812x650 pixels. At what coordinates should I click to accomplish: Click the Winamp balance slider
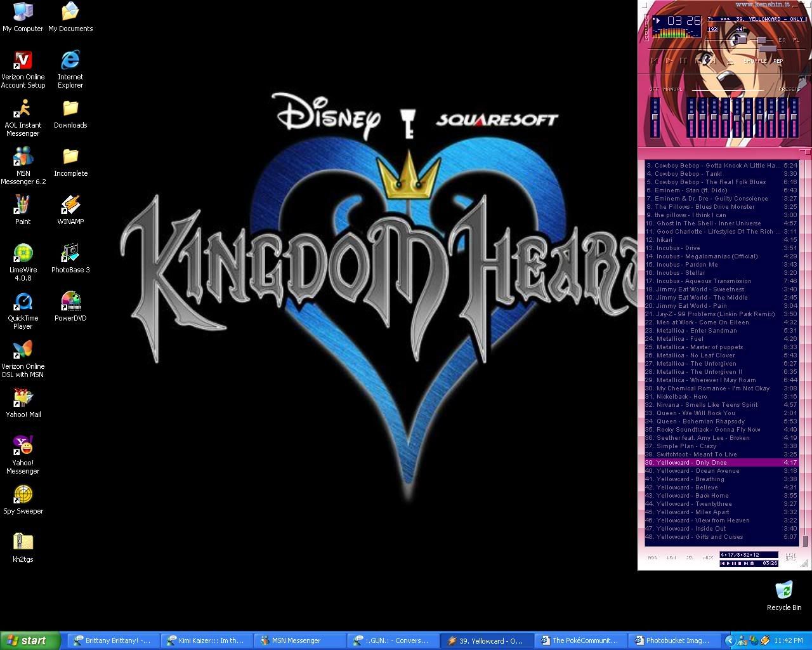761,40
